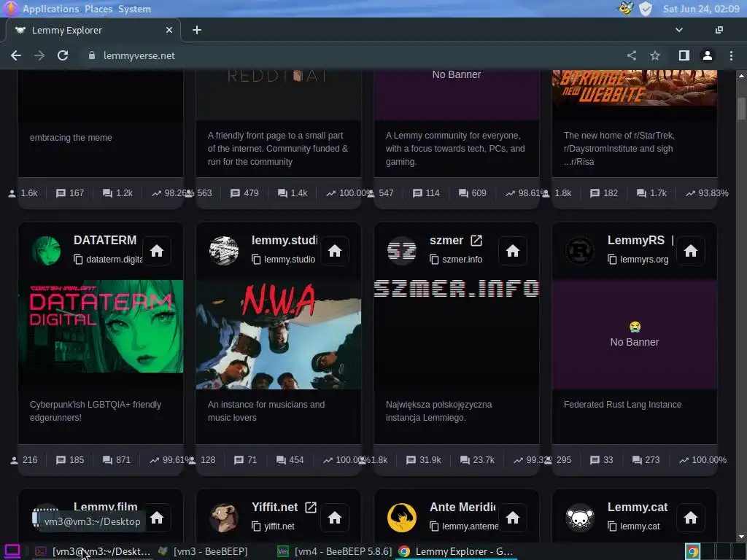Image resolution: width=747 pixels, height=560 pixels.
Task: Open the Places menu
Action: [98, 9]
